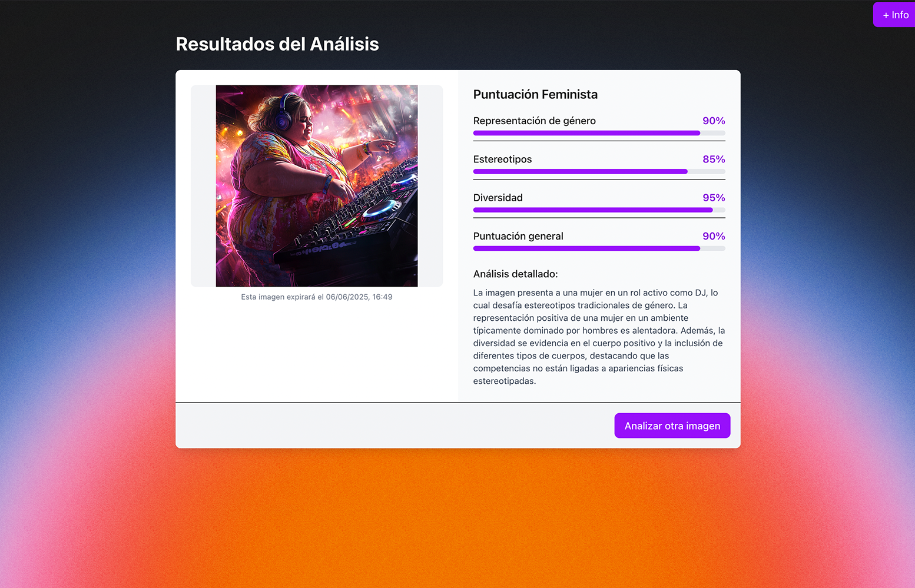Click the Diversidad label
915x588 pixels.
(x=498, y=198)
